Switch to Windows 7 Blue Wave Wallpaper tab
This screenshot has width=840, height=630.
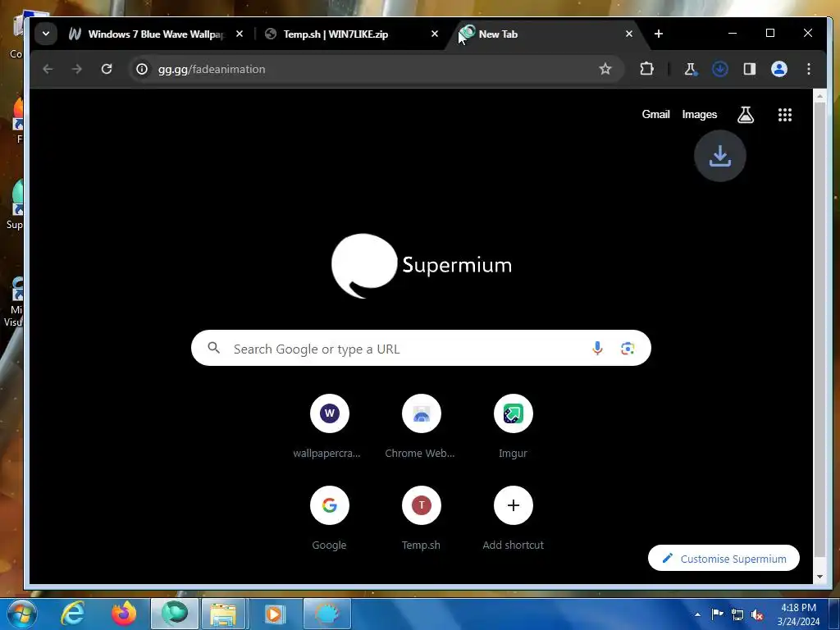(x=155, y=34)
